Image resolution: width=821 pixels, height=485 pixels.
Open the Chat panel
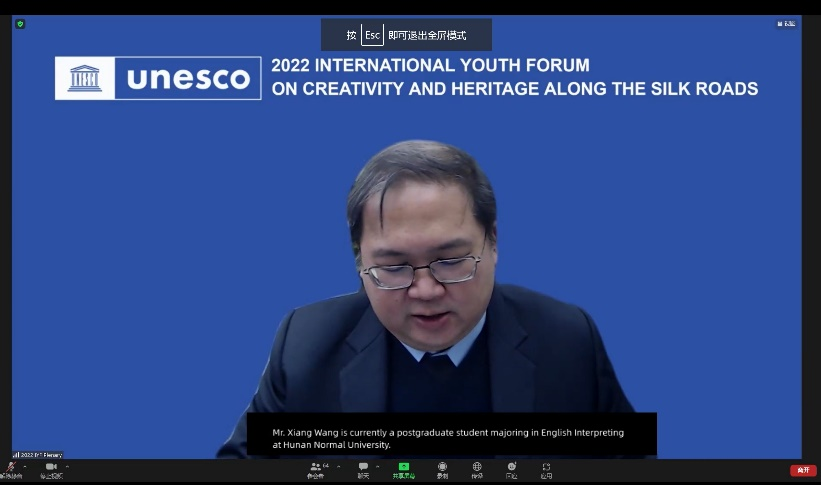pyautogui.click(x=363, y=468)
